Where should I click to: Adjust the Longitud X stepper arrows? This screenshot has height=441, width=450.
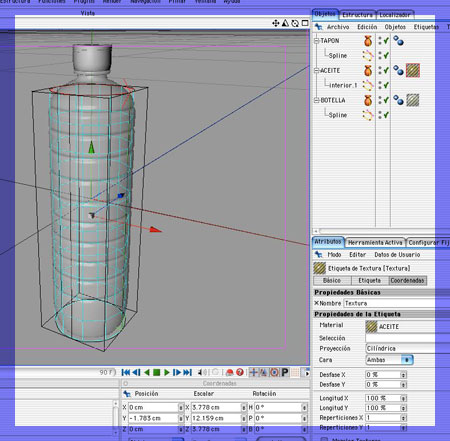coord(403,398)
